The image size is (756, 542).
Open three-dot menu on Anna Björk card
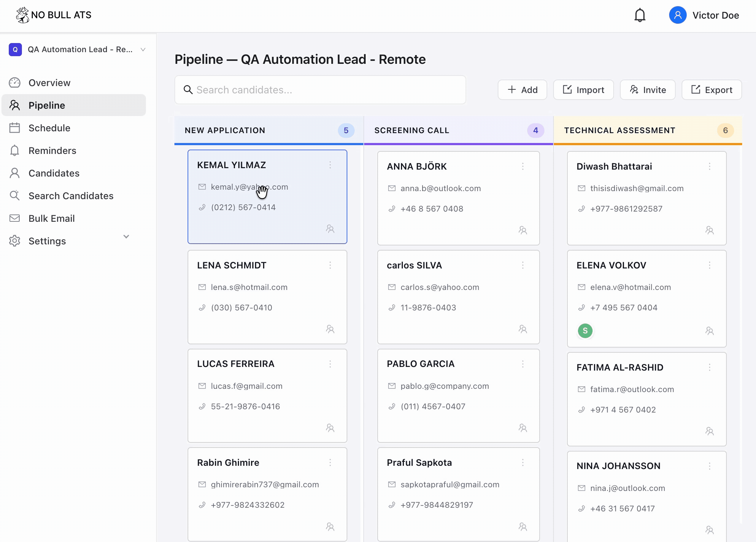click(x=523, y=166)
